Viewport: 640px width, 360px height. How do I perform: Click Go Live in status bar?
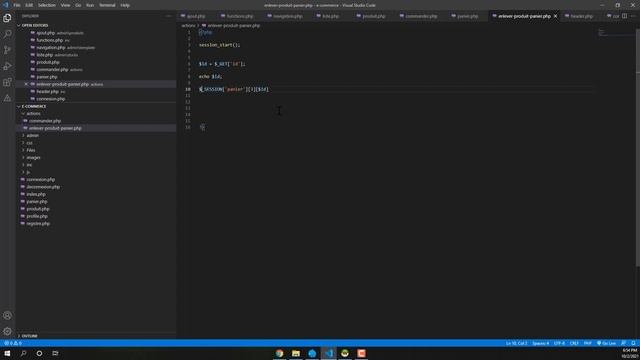coord(606,343)
